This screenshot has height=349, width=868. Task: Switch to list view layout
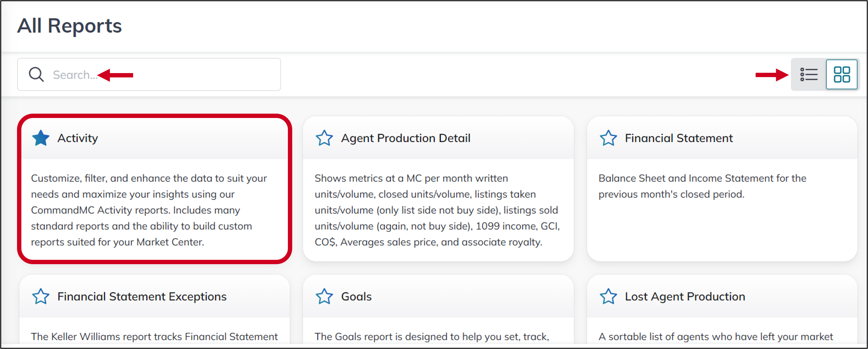(x=809, y=75)
